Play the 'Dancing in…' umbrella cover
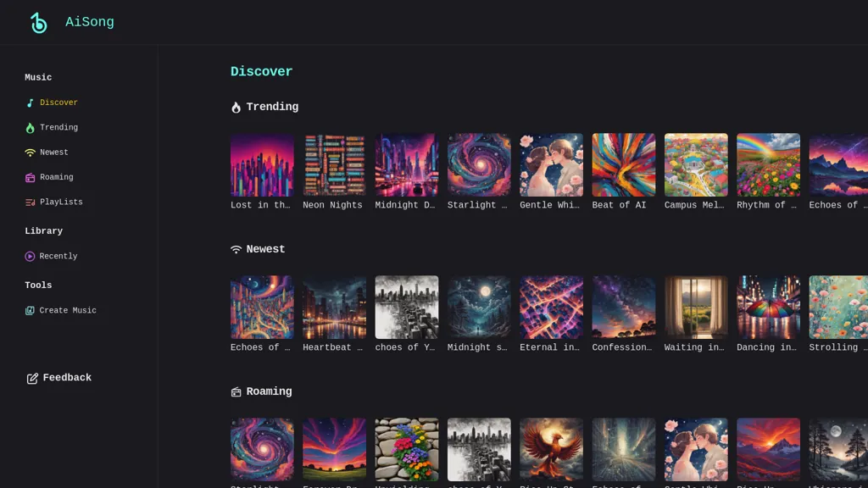868x488 pixels. (x=768, y=307)
